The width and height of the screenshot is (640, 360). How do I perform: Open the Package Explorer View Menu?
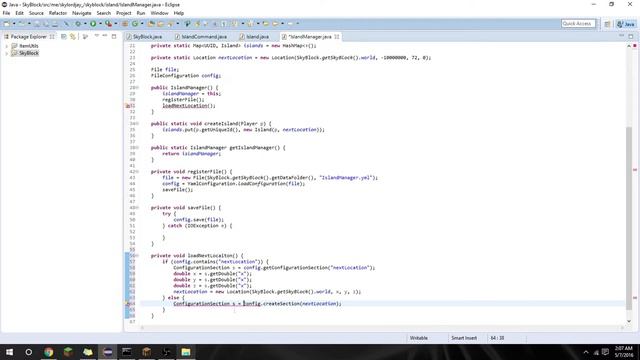tap(96, 36)
